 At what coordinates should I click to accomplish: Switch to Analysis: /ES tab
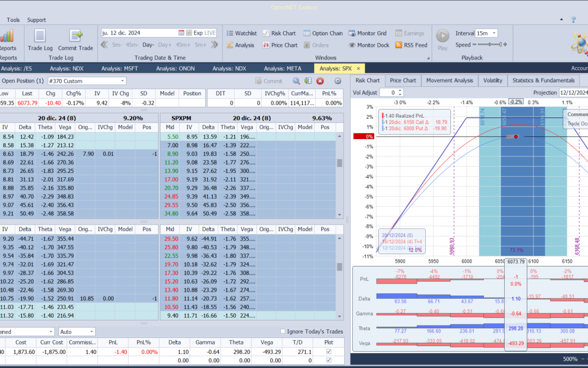coord(16,68)
